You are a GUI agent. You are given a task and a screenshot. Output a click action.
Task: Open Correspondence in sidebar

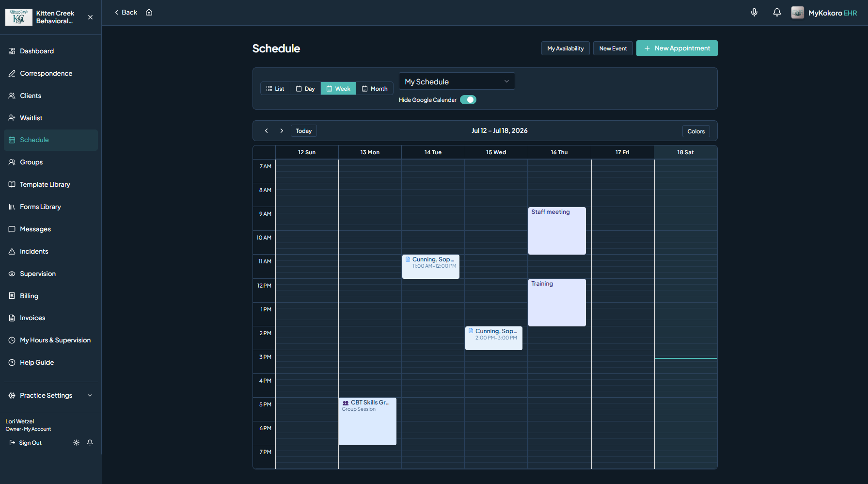tap(51, 73)
